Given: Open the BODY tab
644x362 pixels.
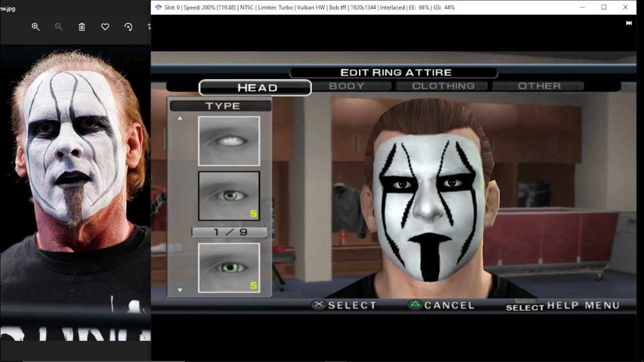Looking at the screenshot, I should [x=346, y=86].
